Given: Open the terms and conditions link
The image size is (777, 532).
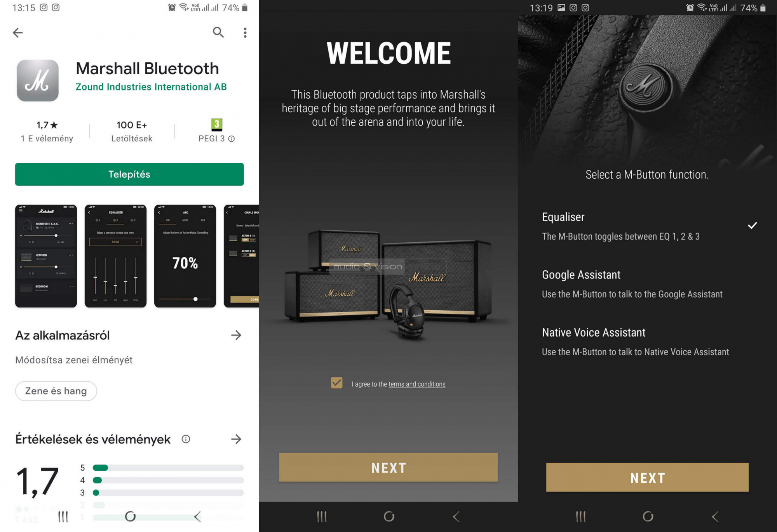Looking at the screenshot, I should (417, 384).
